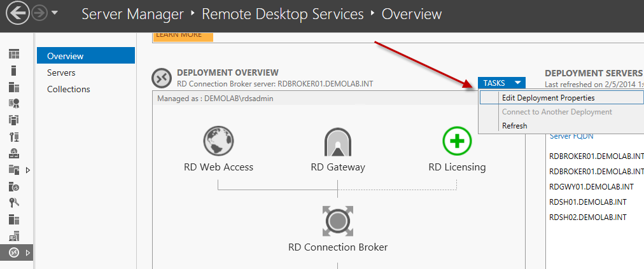The height and width of the screenshot is (269, 644).
Task: Select the RD Connection Broker icon
Action: point(337,220)
